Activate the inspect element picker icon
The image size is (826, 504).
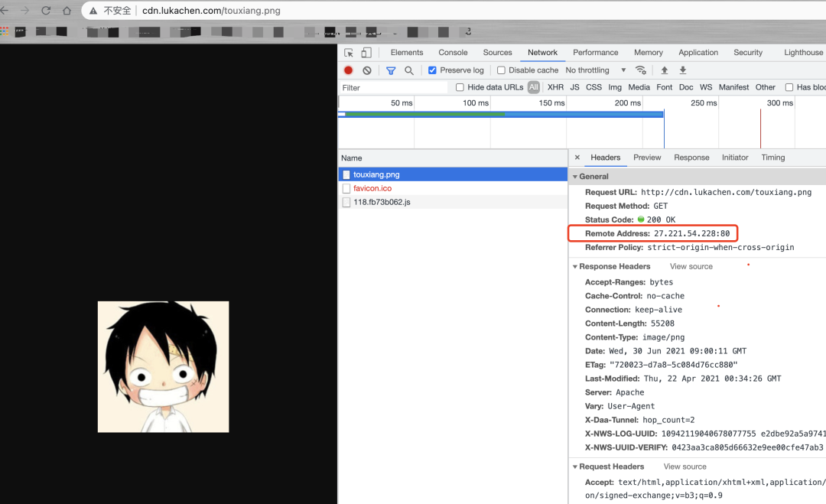[349, 53]
